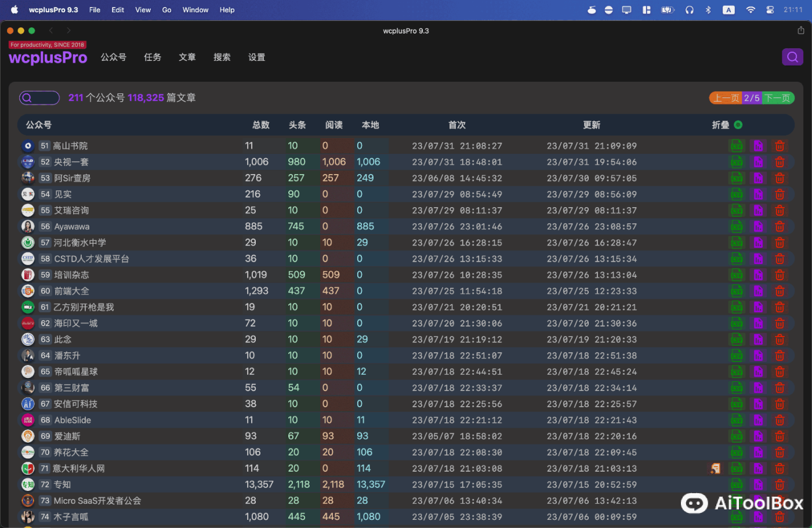The width and height of the screenshot is (812, 528).
Task: Click the wcplusPro logo
Action: click(48, 57)
